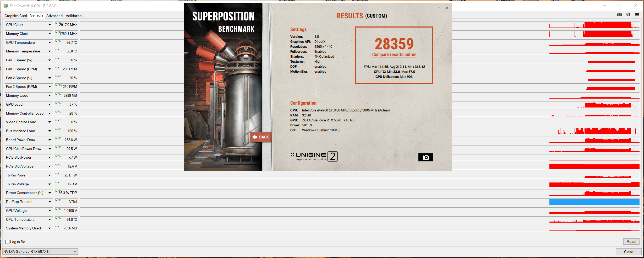Click the GPU-Z app icon in title bar
This screenshot has height=258, width=644.
coord(6,6)
